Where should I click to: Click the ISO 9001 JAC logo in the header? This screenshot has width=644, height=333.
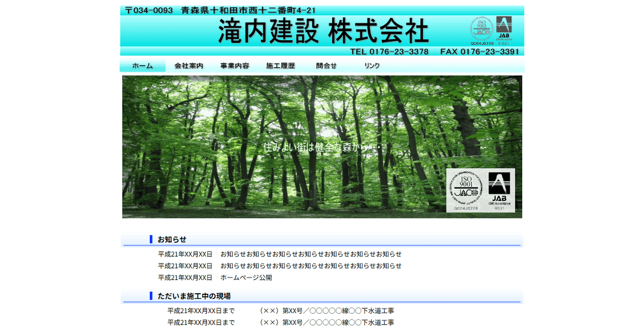tap(482, 28)
